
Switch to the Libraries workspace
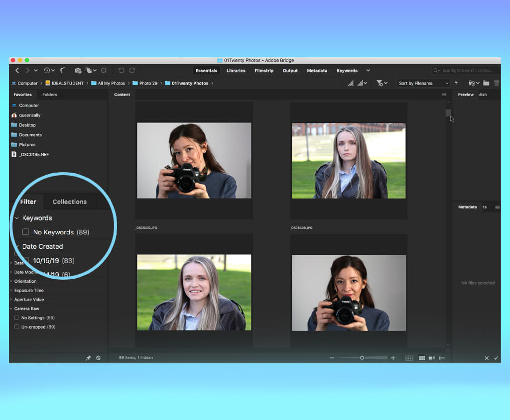[236, 71]
